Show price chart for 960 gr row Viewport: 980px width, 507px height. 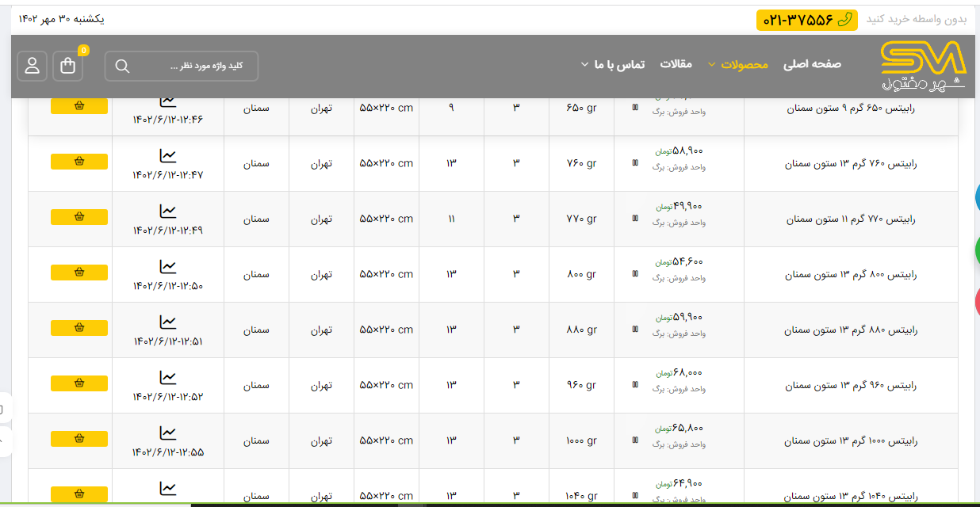point(167,378)
